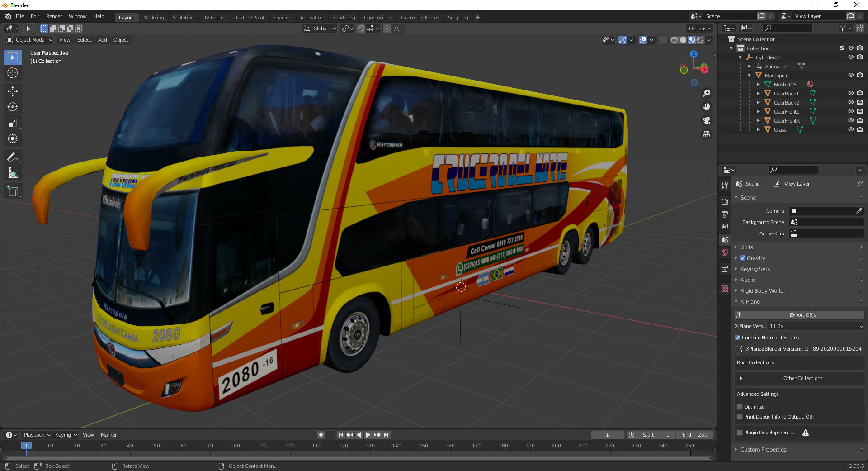Pick the Annotate pencil tool

(13, 157)
